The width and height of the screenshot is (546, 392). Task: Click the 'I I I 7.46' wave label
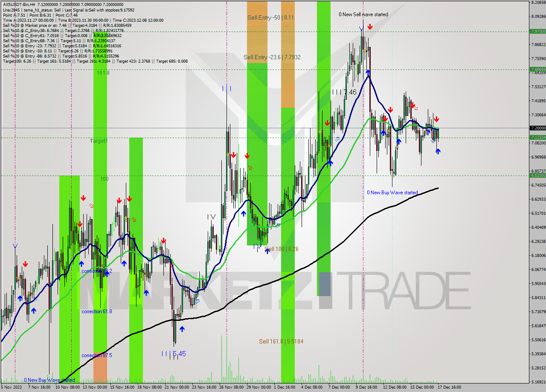344,92
